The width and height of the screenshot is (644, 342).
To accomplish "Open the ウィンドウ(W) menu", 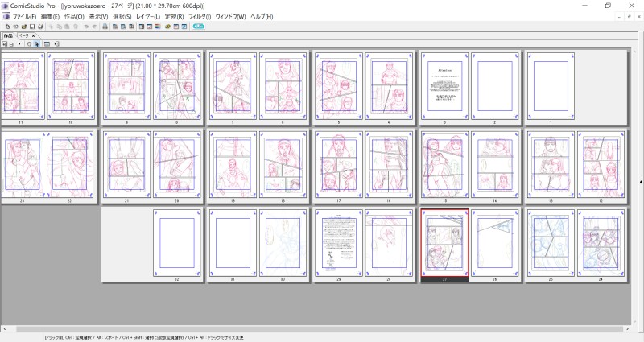I will (230, 17).
